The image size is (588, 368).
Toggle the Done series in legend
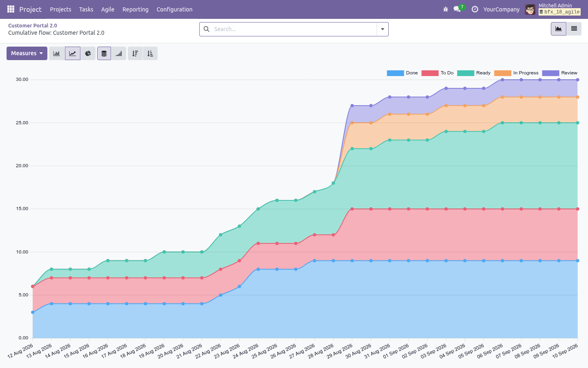(402, 73)
